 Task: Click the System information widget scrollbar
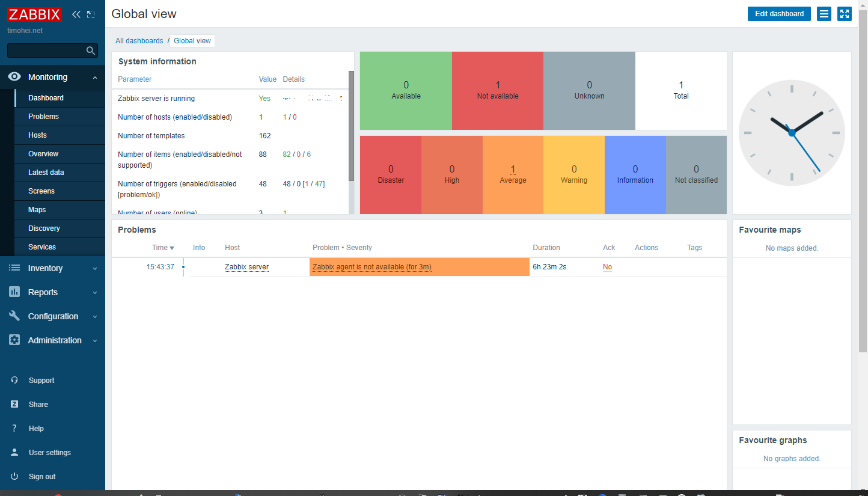[351, 126]
